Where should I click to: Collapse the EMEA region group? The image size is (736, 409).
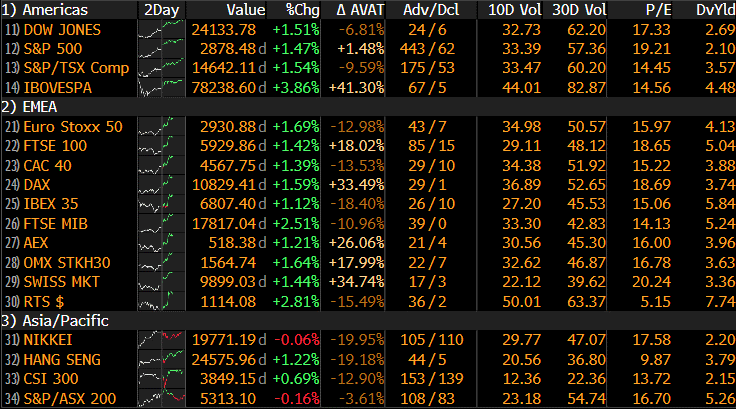tap(29, 107)
